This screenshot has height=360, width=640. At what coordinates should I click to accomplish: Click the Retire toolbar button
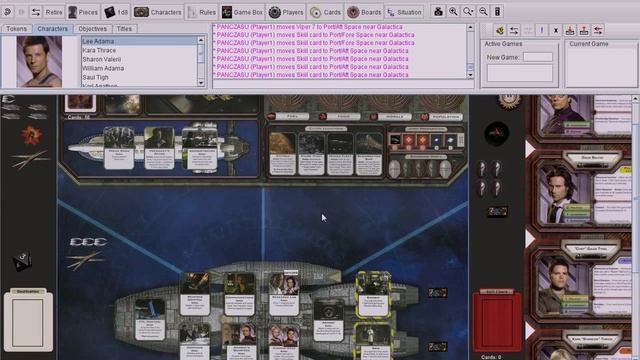click(47, 12)
